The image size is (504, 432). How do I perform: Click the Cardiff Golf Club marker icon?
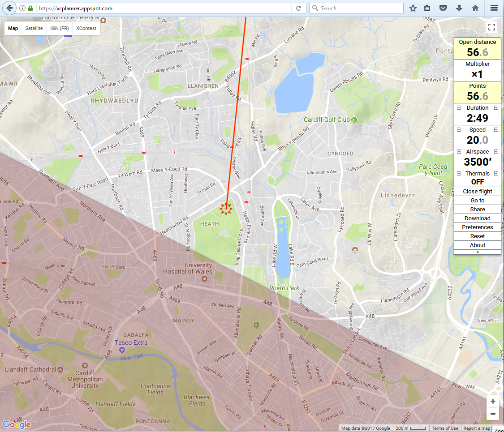[354, 120]
